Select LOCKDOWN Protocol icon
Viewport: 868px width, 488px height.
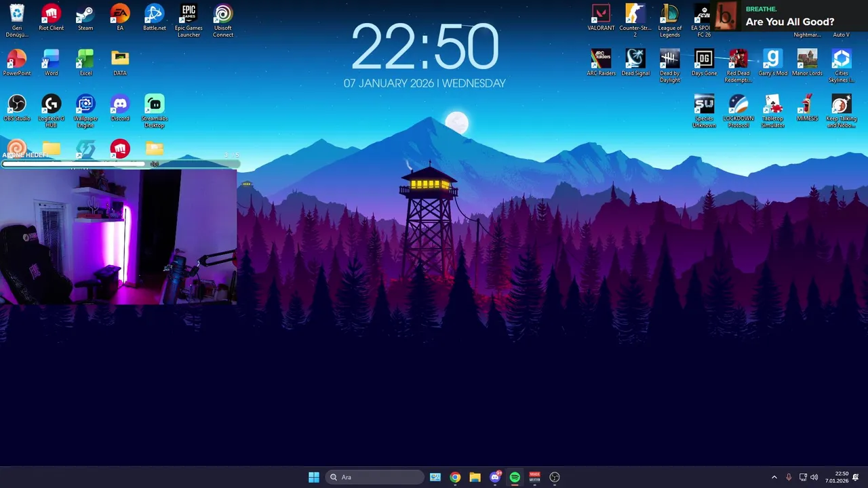(x=738, y=111)
